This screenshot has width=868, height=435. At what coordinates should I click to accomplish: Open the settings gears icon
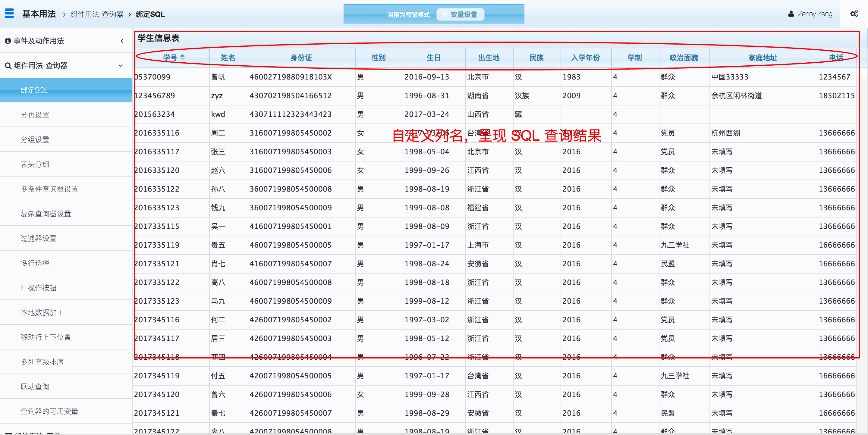854,14
